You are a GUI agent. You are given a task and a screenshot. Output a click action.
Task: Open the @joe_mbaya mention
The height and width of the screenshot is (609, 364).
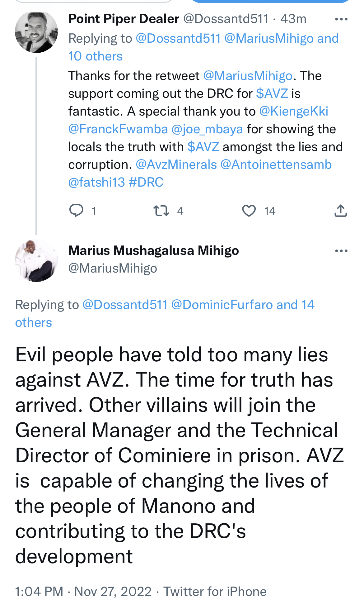click(207, 129)
